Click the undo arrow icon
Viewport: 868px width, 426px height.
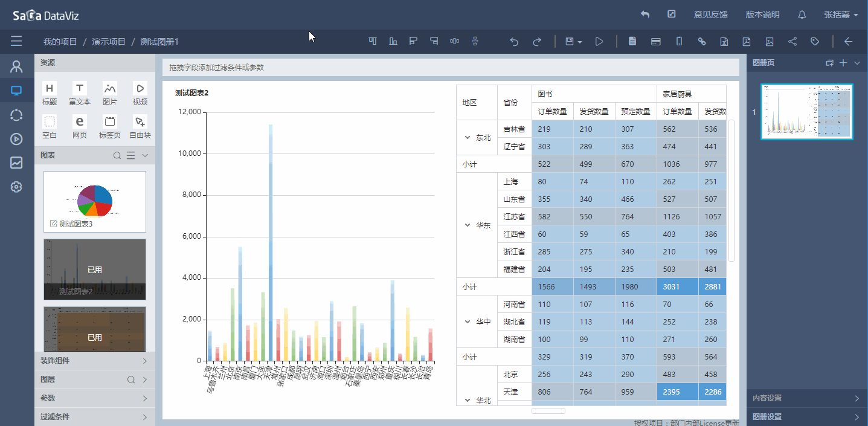coord(514,42)
